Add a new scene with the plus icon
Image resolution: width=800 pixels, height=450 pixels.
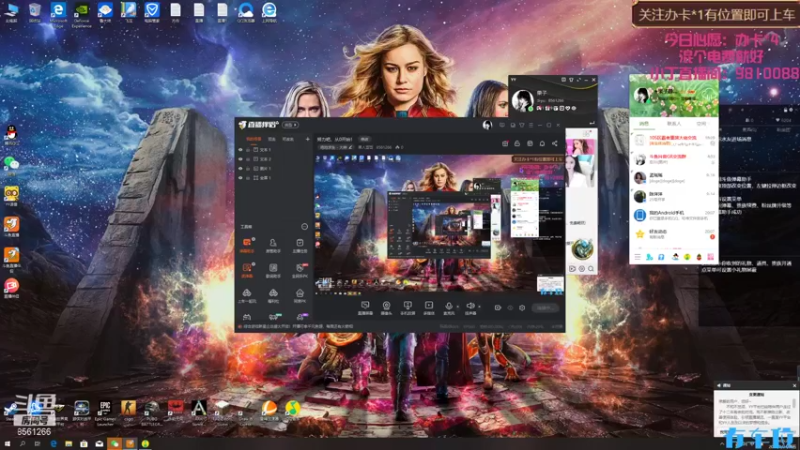[307, 139]
